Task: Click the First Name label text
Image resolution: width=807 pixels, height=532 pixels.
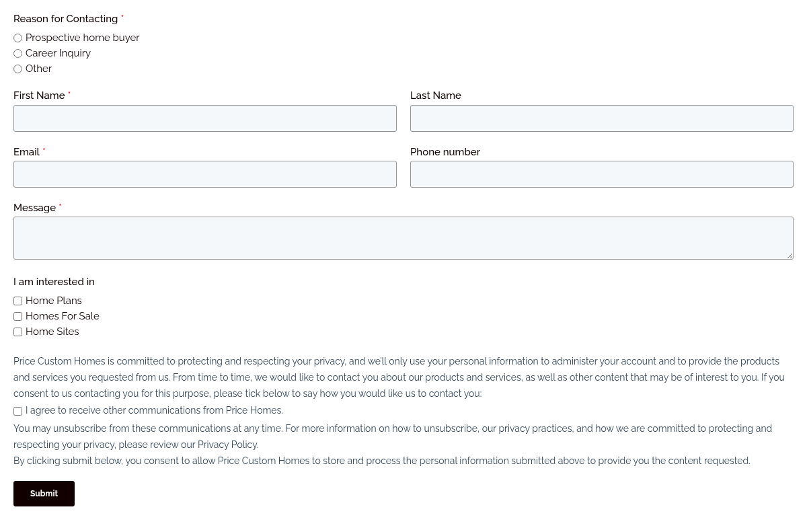Action: (39, 96)
